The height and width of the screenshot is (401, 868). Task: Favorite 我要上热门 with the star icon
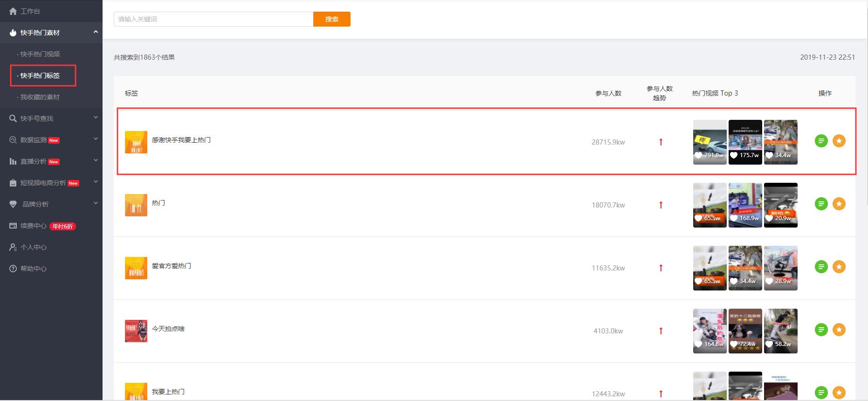click(839, 393)
